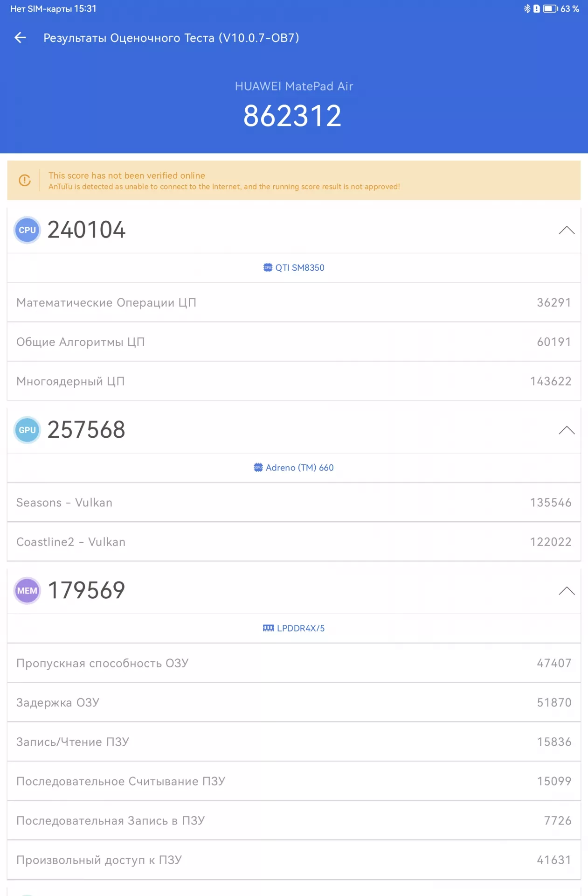Tap the battery status icon
The image size is (588, 896).
click(x=550, y=8)
